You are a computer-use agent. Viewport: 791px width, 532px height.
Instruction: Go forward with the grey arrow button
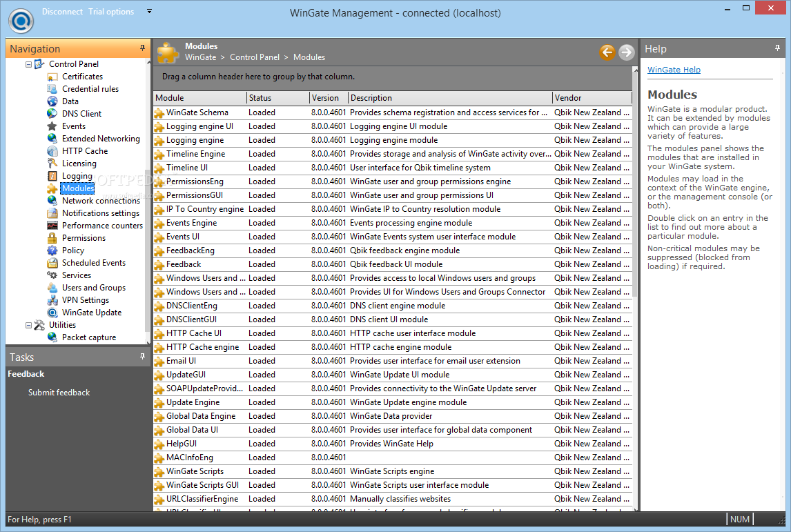pyautogui.click(x=627, y=52)
